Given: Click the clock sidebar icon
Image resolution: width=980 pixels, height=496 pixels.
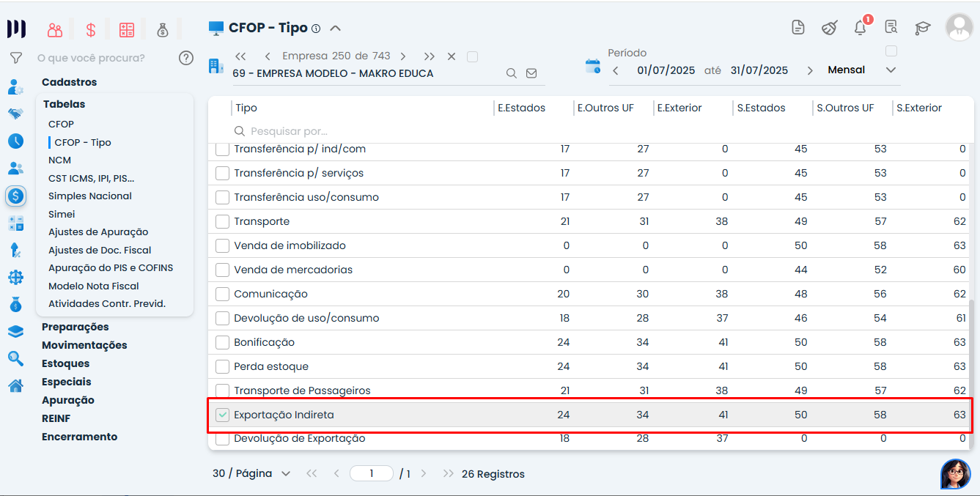Looking at the screenshot, I should pyautogui.click(x=15, y=141).
